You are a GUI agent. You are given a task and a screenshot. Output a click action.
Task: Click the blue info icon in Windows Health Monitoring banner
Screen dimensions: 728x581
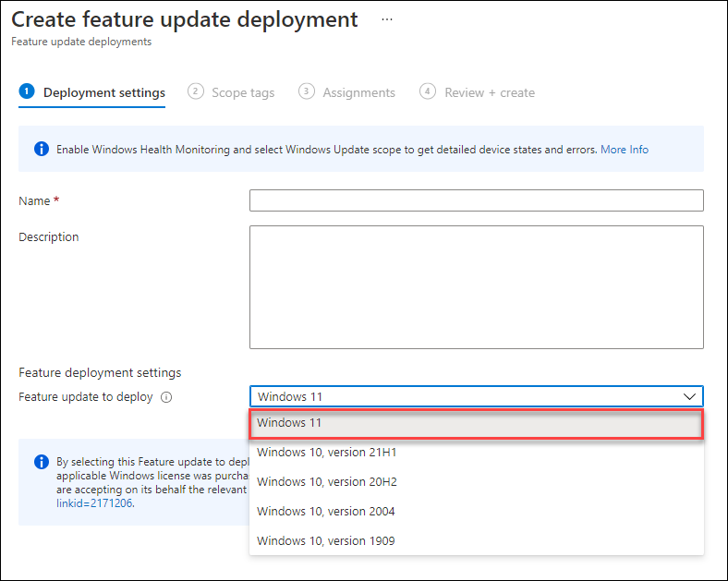click(42, 149)
